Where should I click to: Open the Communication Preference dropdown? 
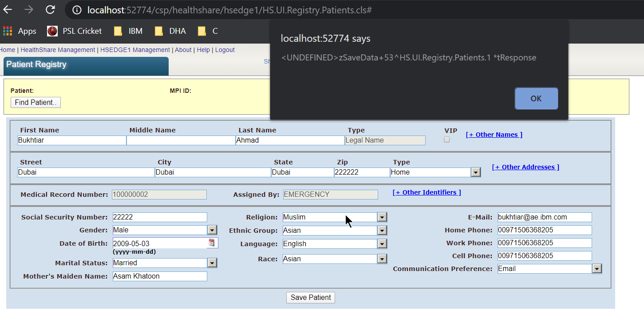coord(597,268)
